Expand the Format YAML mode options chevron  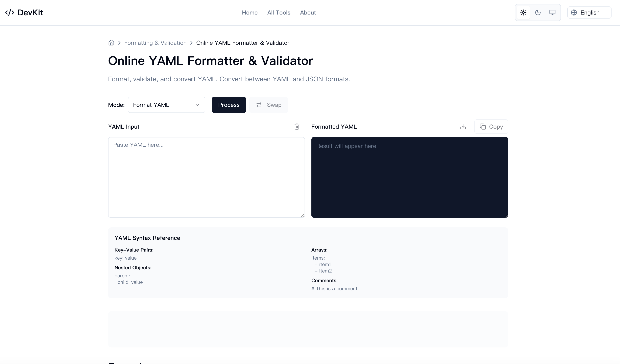pyautogui.click(x=197, y=105)
